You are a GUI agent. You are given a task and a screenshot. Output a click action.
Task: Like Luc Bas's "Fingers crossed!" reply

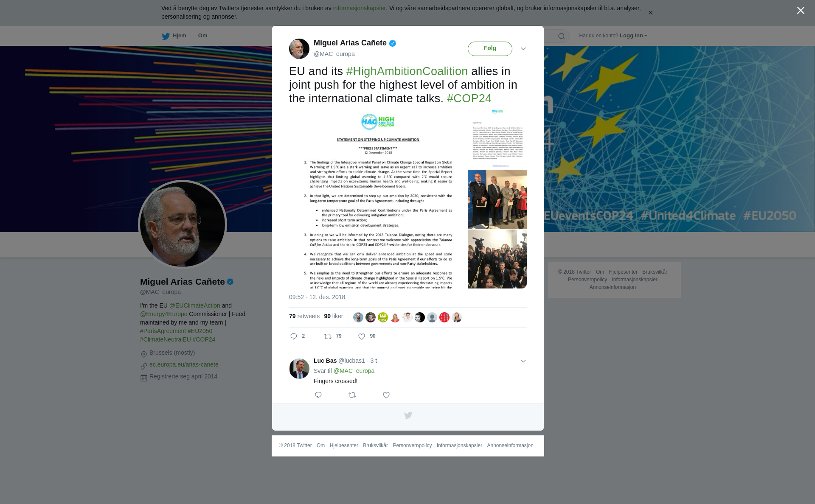coord(386,395)
